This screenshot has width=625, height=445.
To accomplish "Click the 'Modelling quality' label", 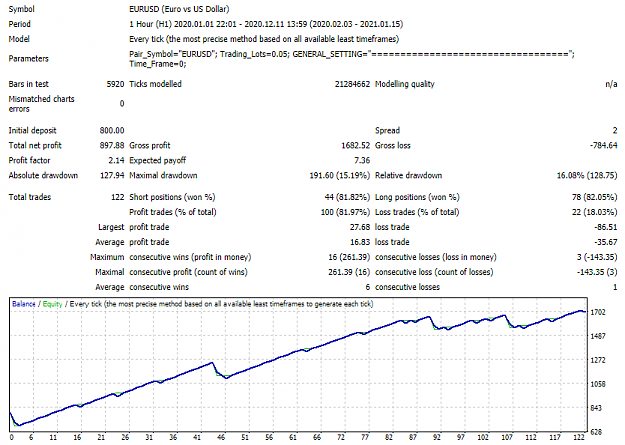I will [405, 84].
